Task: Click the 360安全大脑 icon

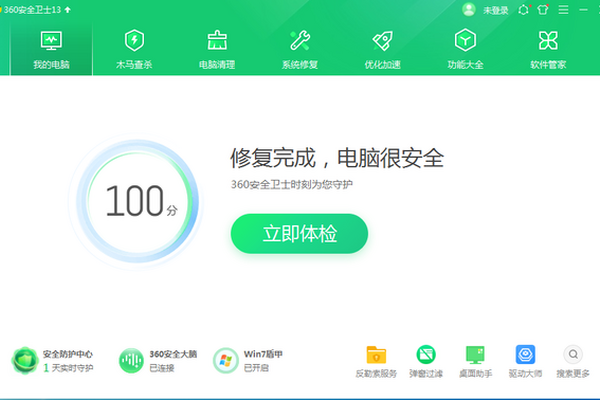Action: (131, 361)
